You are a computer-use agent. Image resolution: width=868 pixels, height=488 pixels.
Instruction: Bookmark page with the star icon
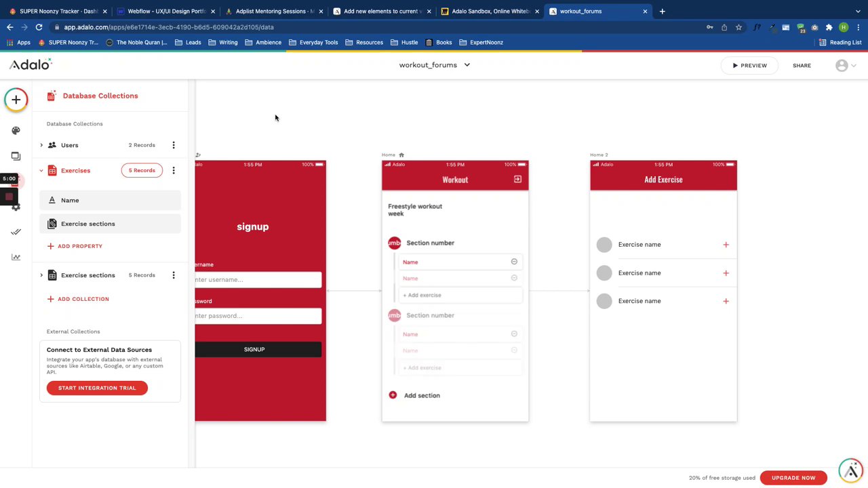(x=738, y=27)
